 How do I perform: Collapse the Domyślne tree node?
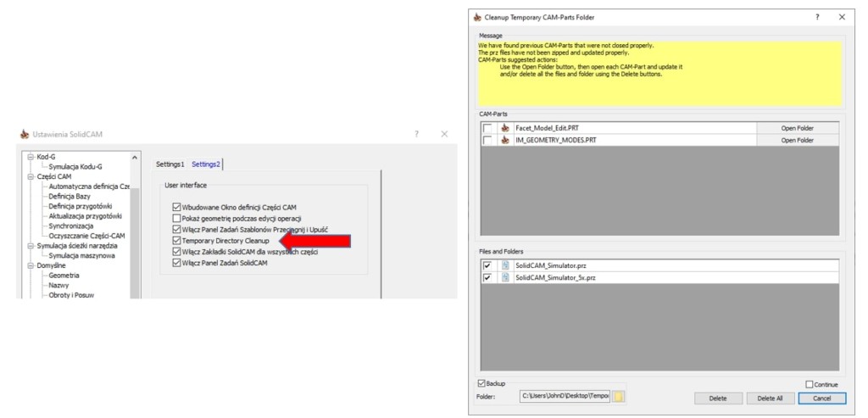coord(31,265)
